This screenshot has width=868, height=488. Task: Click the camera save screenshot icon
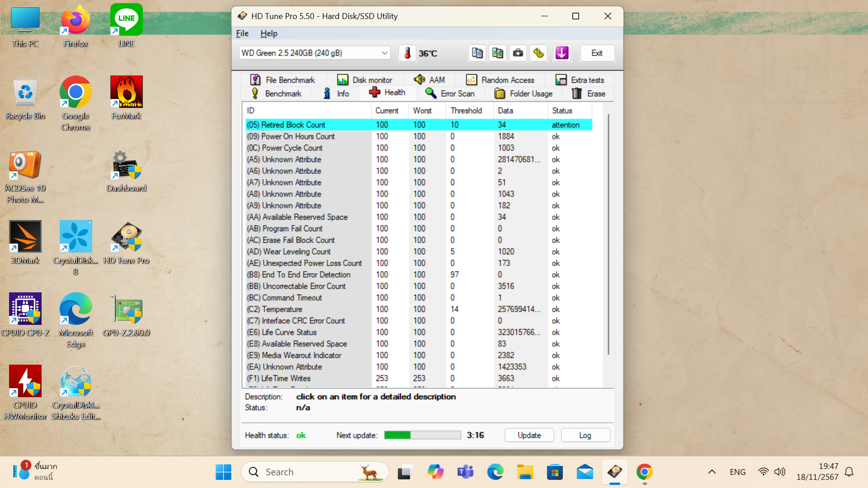coord(518,53)
